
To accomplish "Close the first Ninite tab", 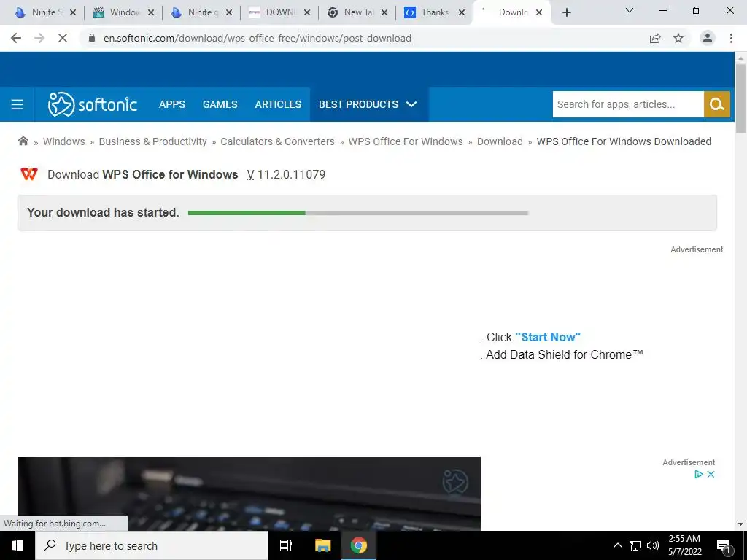I will pos(73,13).
